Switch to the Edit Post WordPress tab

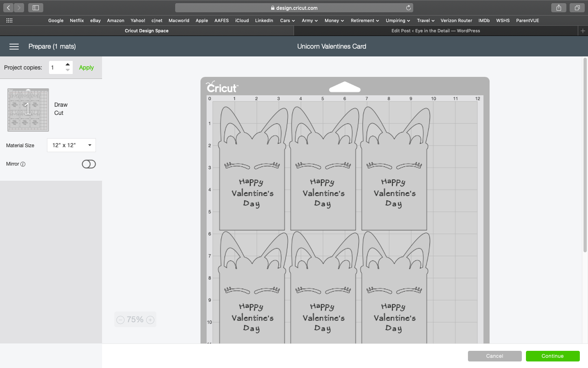435,31
